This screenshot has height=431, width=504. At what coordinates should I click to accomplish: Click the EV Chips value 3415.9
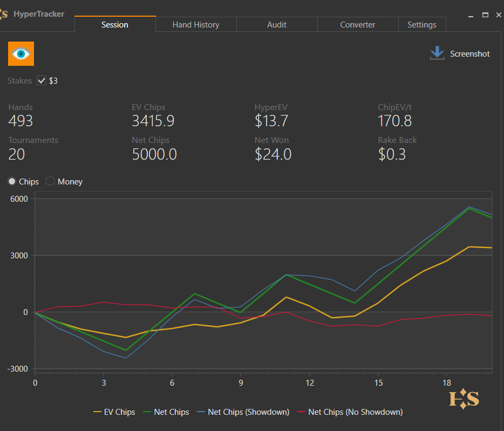click(153, 121)
